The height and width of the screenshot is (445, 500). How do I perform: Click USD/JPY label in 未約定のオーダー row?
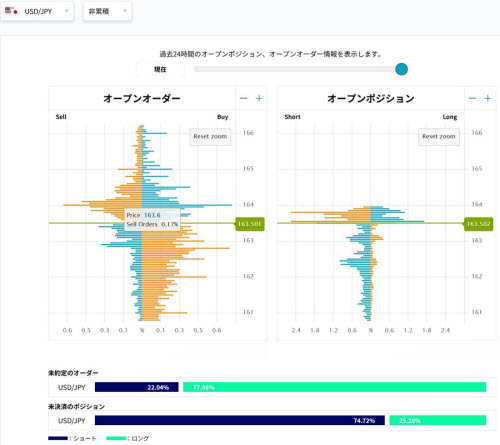click(72, 387)
